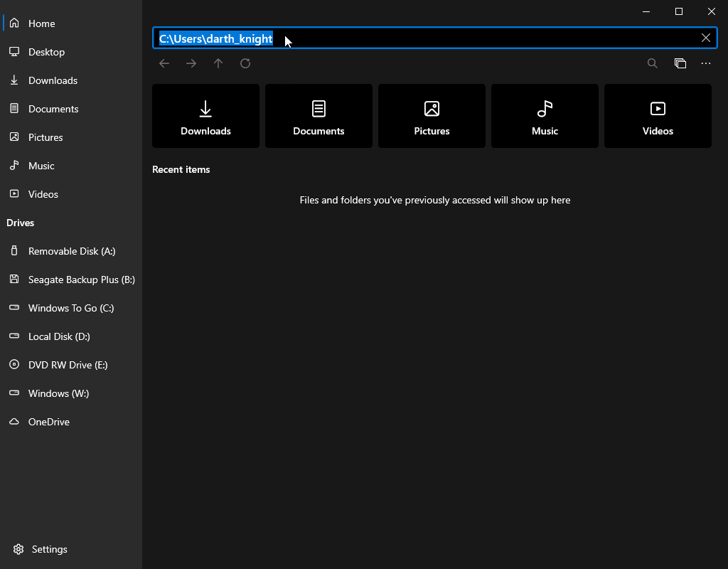728x569 pixels.
Task: Clear the address bar with the X
Action: [x=706, y=38]
